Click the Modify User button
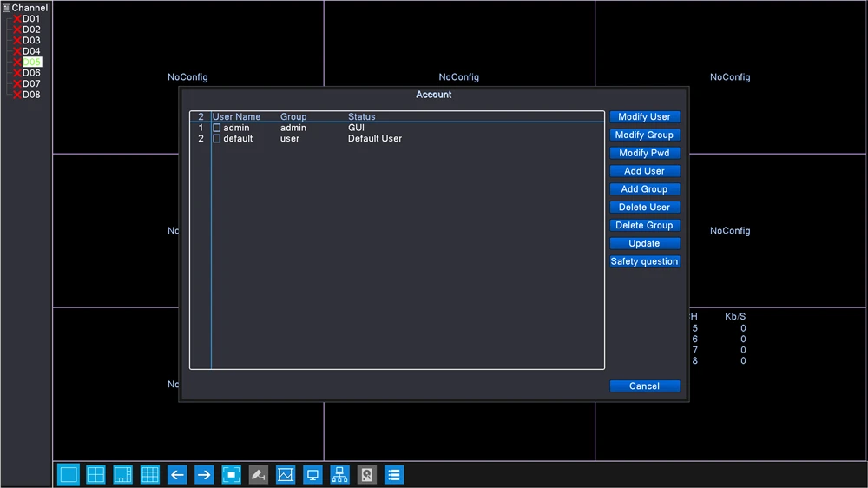This screenshot has height=488, width=868. 644,117
